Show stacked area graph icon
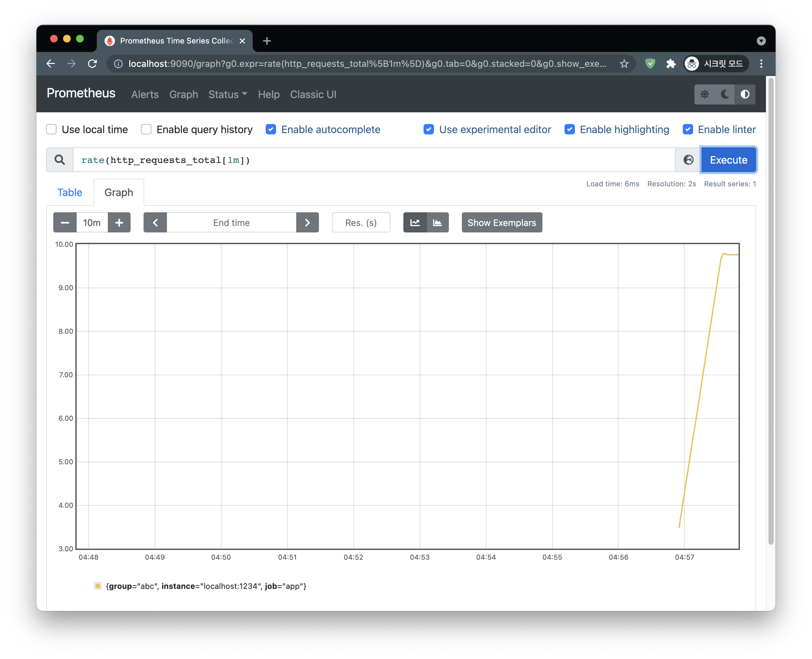The height and width of the screenshot is (659, 812). tap(438, 222)
